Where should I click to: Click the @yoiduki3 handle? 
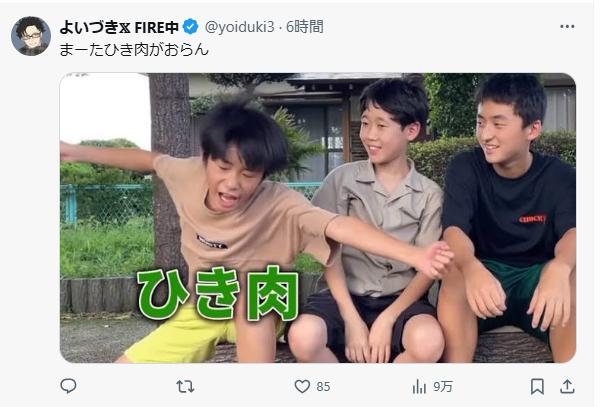tap(240, 27)
